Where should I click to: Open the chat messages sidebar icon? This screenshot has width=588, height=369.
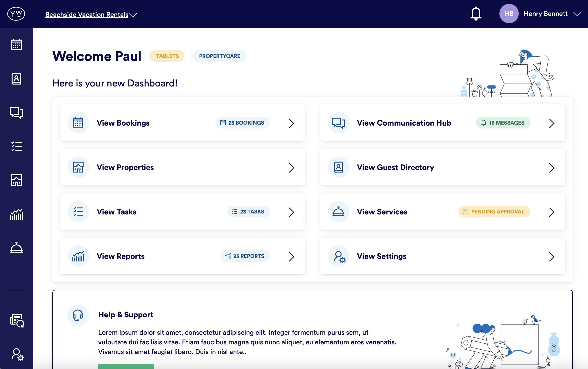[16, 113]
